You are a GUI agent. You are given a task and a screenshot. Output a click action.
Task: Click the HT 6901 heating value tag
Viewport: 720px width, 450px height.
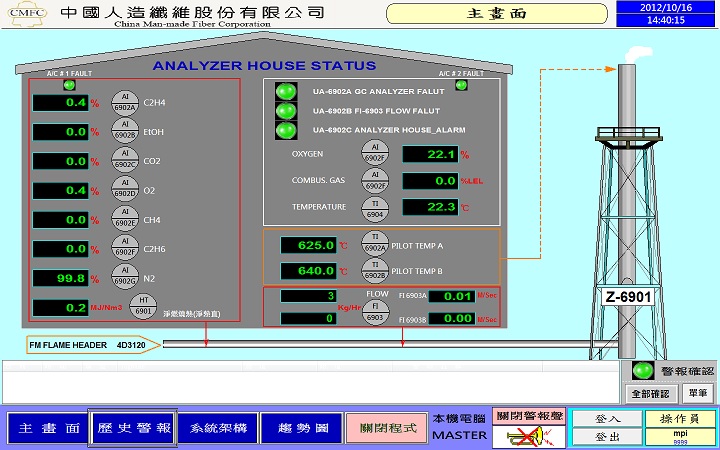coord(143,307)
